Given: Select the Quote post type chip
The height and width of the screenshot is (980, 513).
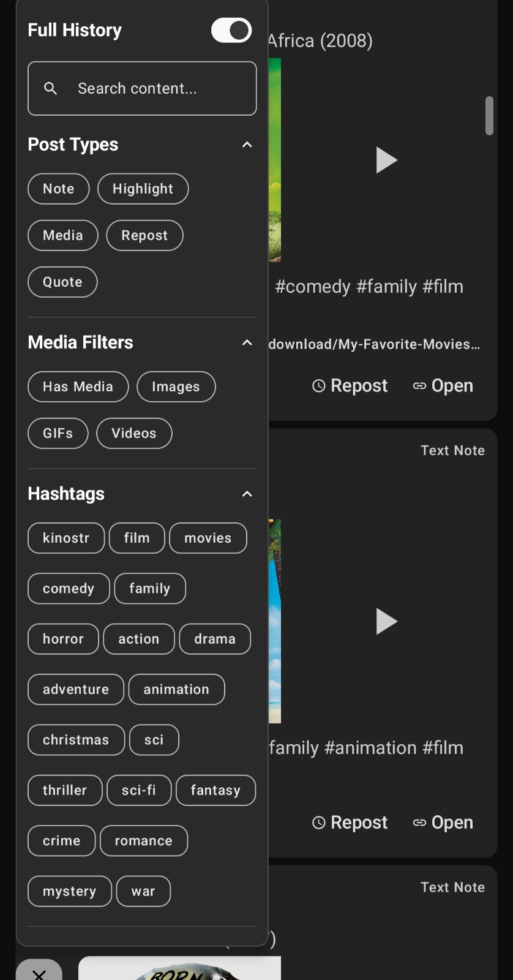Looking at the screenshot, I should pos(62,282).
